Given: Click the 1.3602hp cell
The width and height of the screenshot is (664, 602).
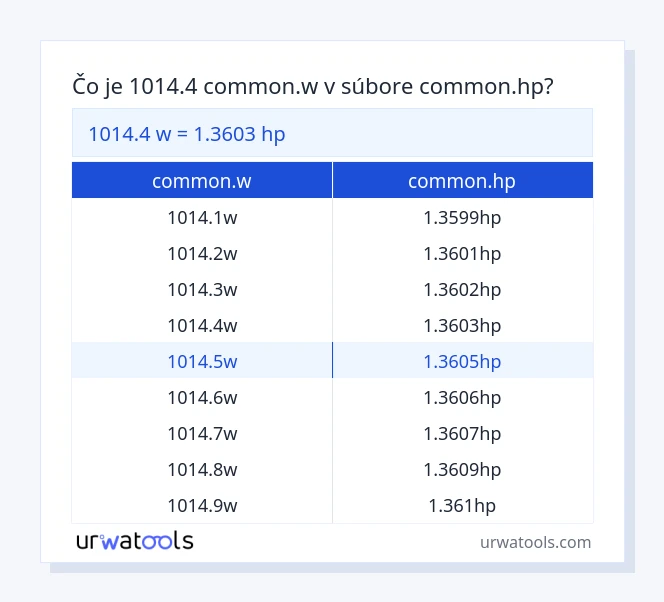Looking at the screenshot, I should click(462, 289).
